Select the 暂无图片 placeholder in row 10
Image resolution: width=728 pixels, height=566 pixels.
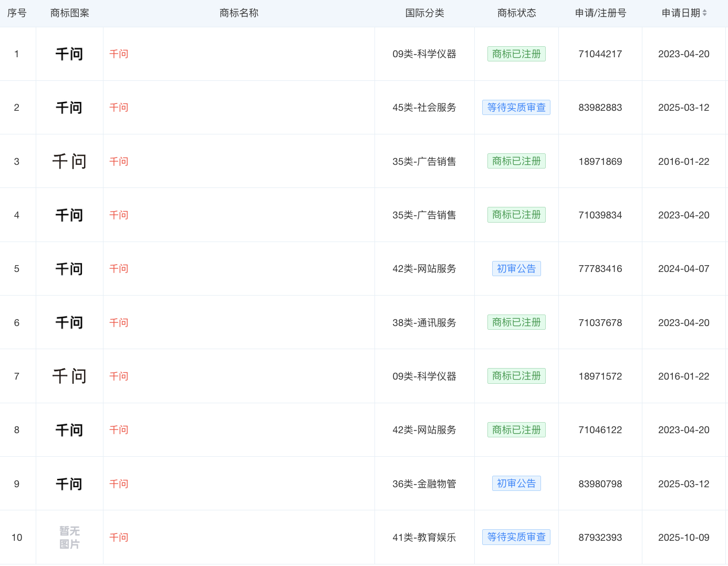point(69,537)
